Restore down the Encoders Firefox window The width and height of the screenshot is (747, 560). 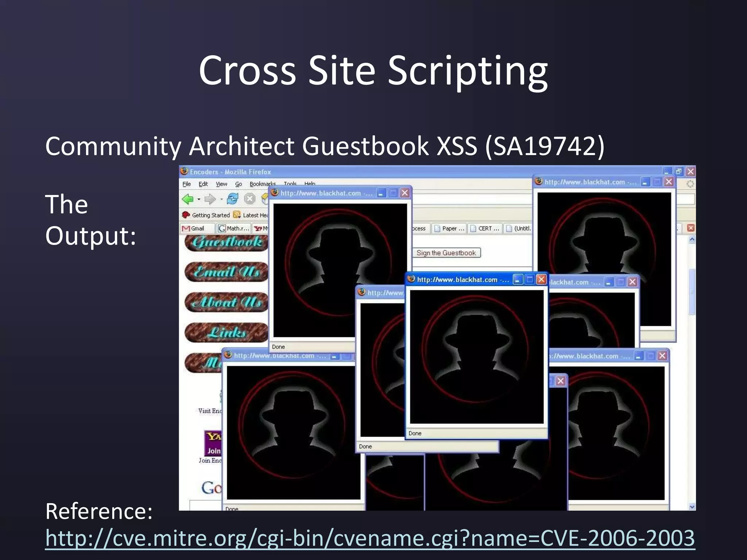(678, 171)
